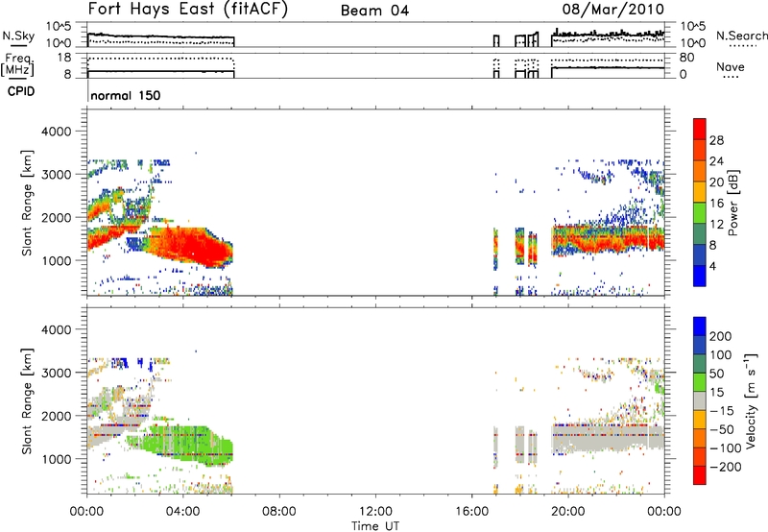Click the 'N.Search' legend label

click(741, 36)
